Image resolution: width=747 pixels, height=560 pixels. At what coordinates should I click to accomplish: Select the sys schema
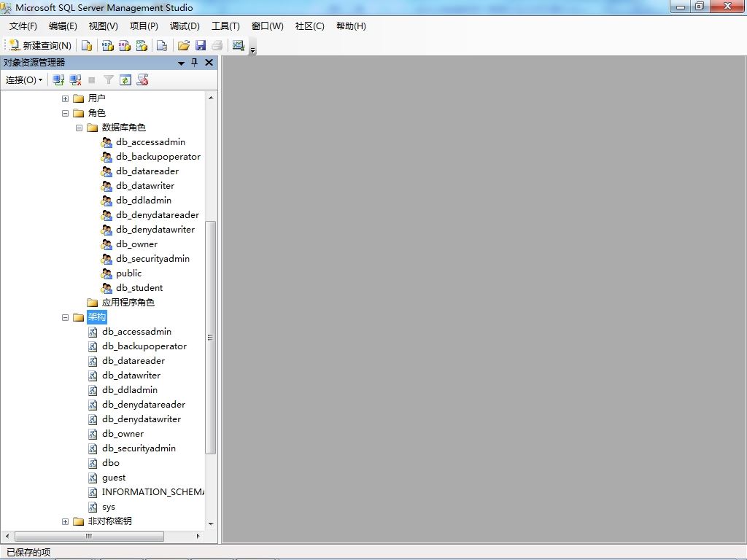point(109,507)
